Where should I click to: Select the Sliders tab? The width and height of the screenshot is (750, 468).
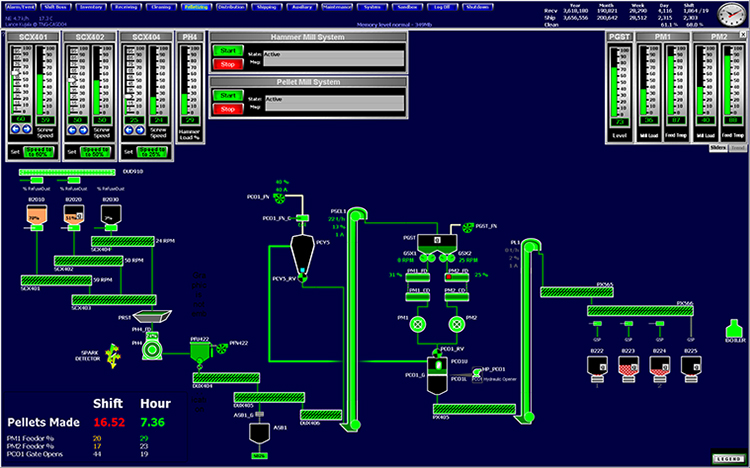[x=718, y=148]
